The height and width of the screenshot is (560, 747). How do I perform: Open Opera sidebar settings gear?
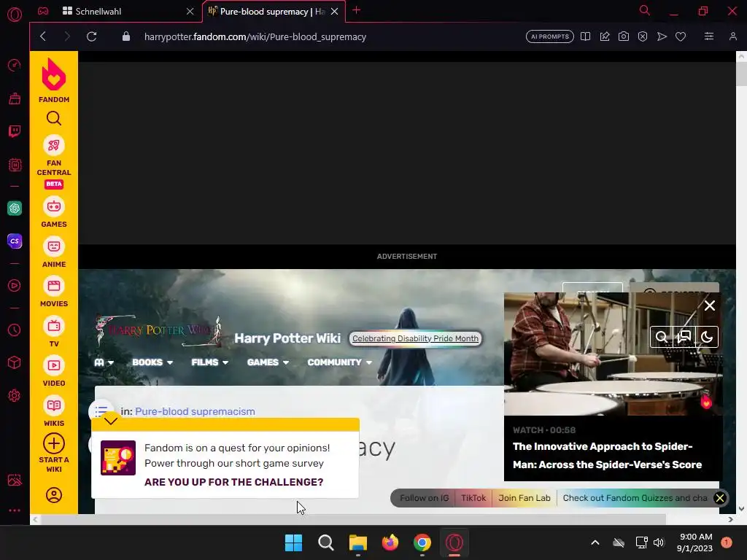coord(15,395)
